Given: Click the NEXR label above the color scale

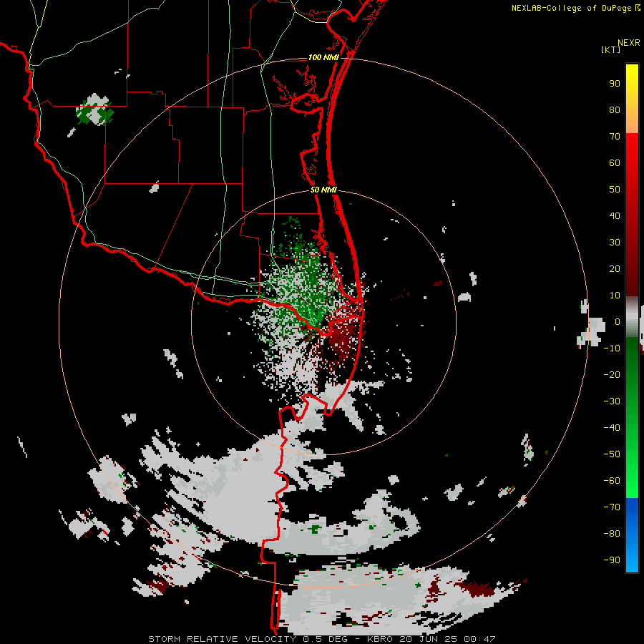Looking at the screenshot, I should point(628,43).
